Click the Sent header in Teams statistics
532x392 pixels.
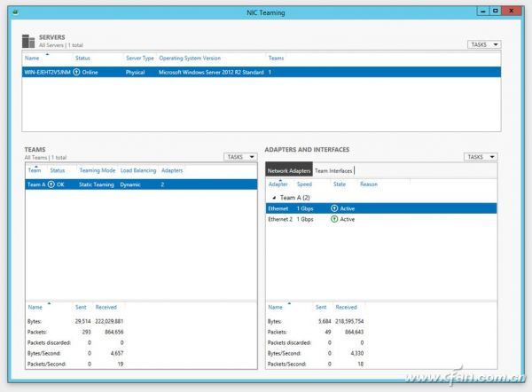[x=81, y=307]
